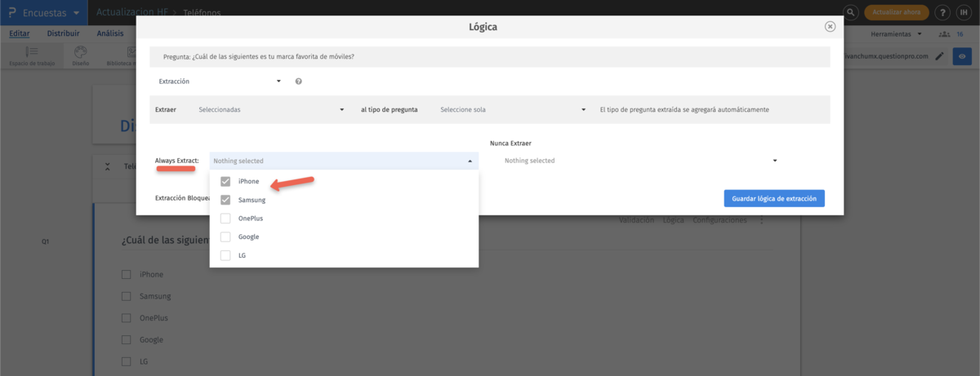
Task: Open the IH user profile avatar
Action: tap(964, 12)
